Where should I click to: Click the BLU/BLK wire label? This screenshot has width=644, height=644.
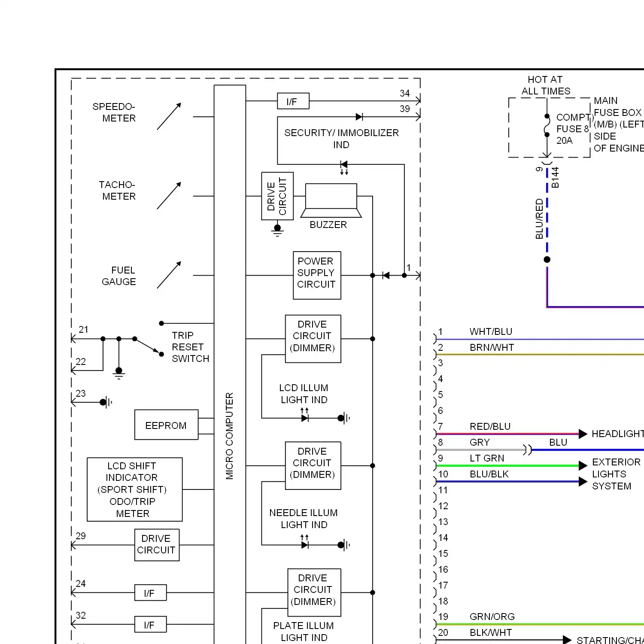(x=489, y=474)
